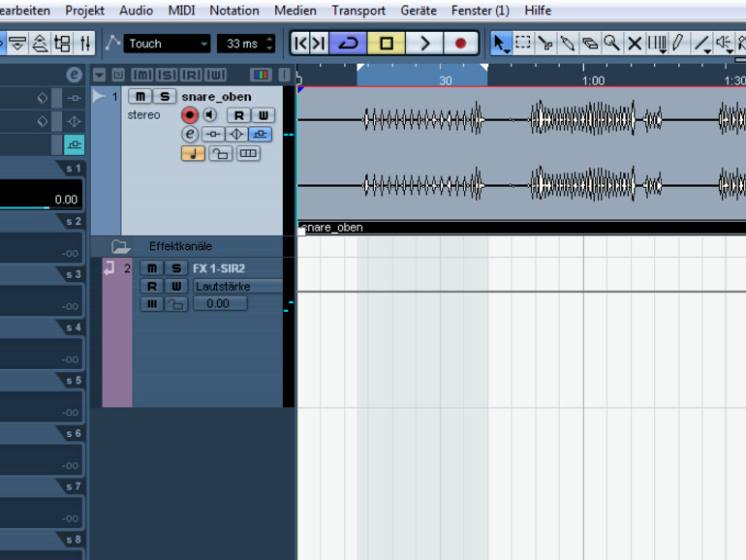Image resolution: width=746 pixels, height=560 pixels.
Task: Start recording with the transport Record button
Action: 460,44
